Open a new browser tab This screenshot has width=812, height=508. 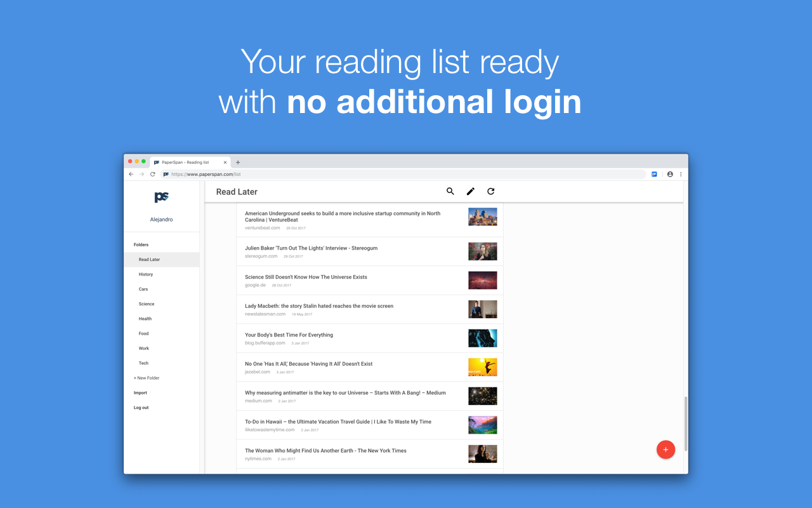pyautogui.click(x=238, y=163)
